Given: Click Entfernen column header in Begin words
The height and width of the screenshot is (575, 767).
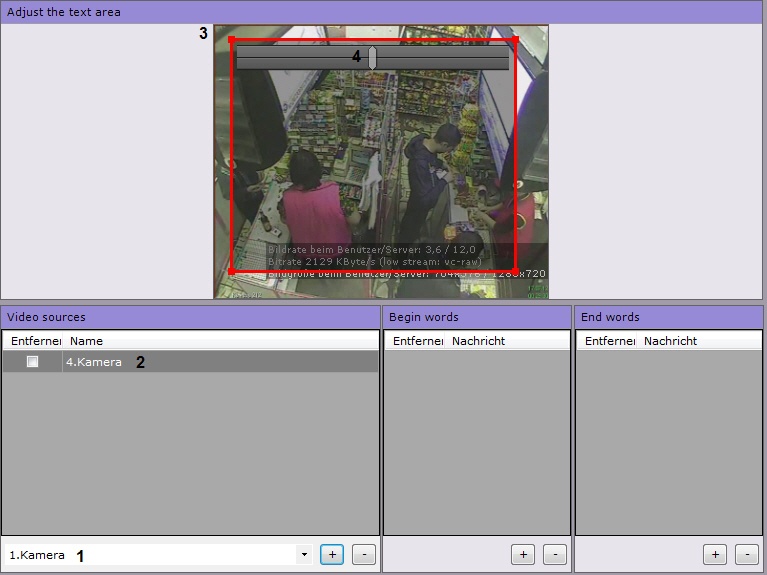Looking at the screenshot, I should coord(416,341).
